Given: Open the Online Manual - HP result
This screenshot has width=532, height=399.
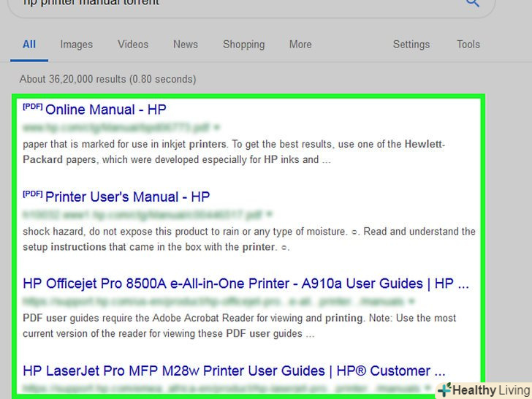Looking at the screenshot, I should (x=105, y=110).
